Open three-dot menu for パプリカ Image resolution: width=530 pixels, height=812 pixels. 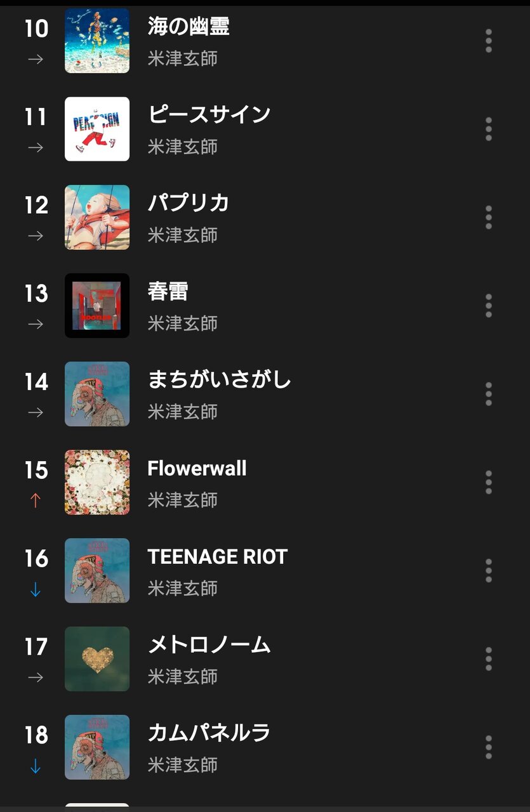488,217
